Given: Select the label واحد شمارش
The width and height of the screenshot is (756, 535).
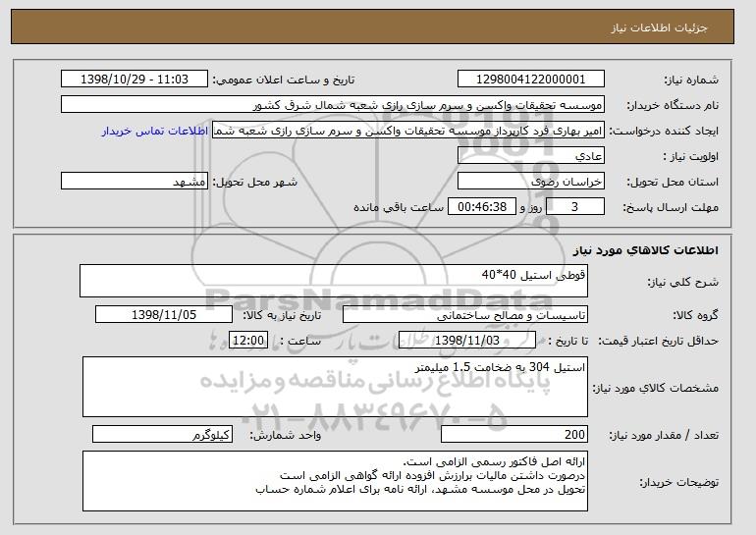Looking at the screenshot, I should click(285, 436).
